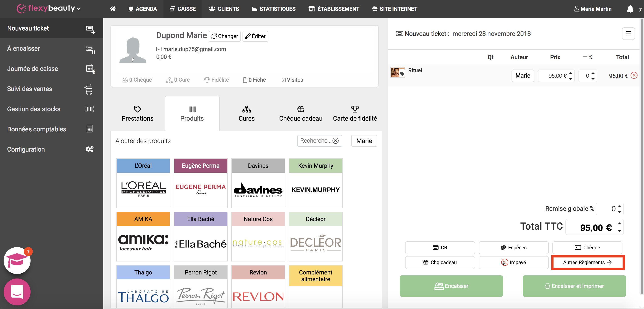This screenshot has height=309, width=644.
Task: Open the ÉTABLISSEMENT menu
Action: (334, 9)
